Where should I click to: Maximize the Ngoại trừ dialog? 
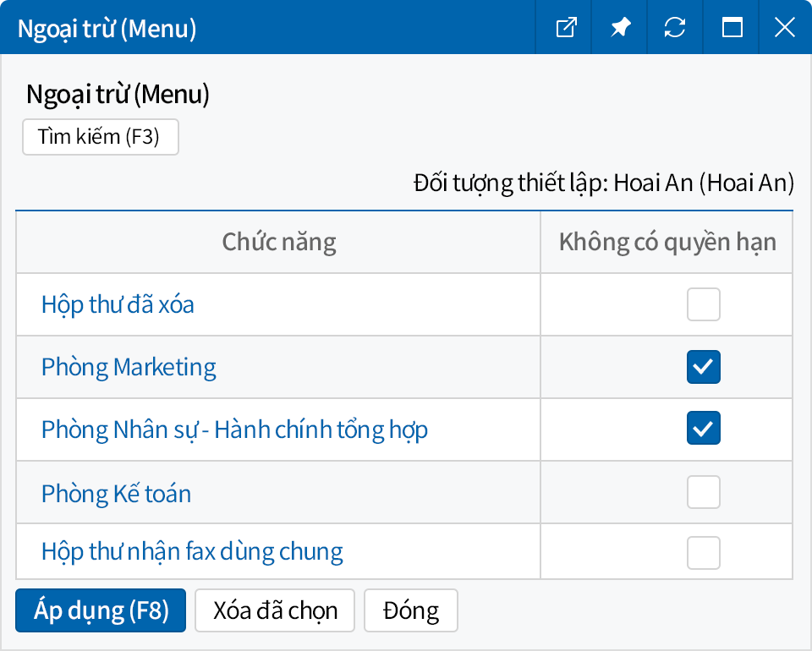pos(732,27)
